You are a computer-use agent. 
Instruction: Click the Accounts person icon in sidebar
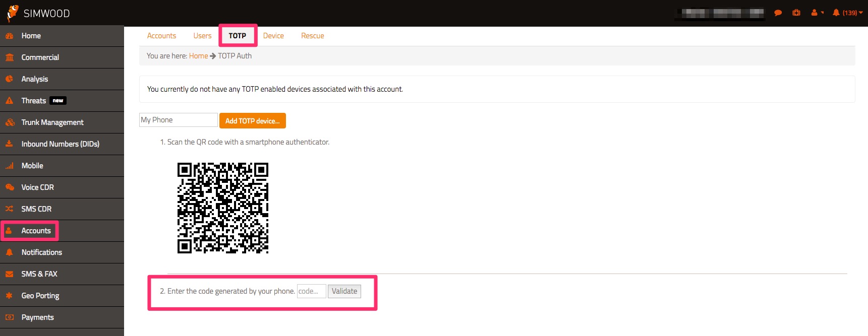[x=9, y=231]
